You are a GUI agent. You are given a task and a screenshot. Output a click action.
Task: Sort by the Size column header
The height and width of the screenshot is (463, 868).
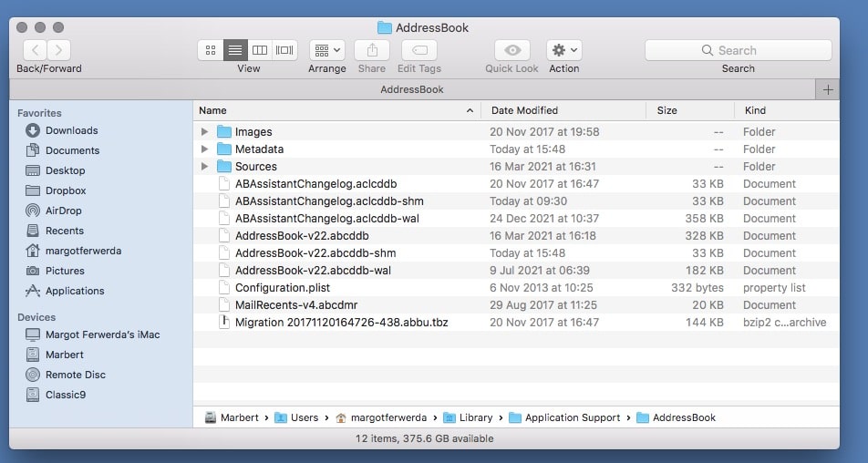tap(690, 110)
